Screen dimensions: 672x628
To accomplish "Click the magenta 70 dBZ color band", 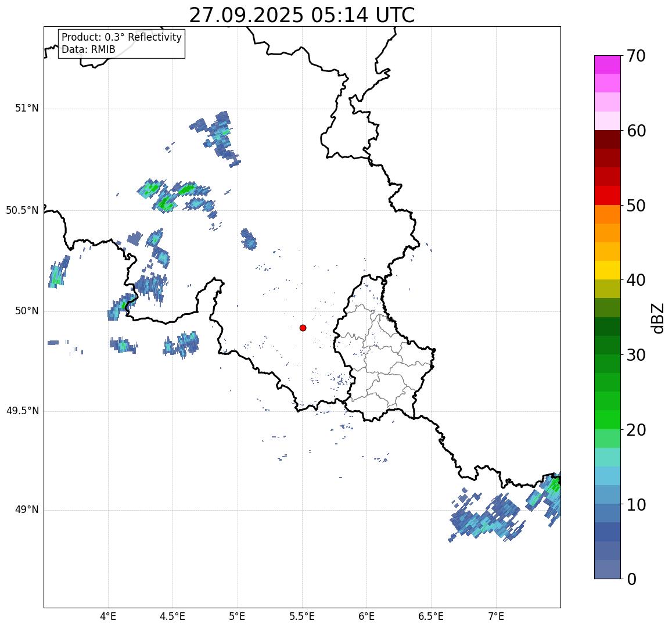I will tap(608, 64).
